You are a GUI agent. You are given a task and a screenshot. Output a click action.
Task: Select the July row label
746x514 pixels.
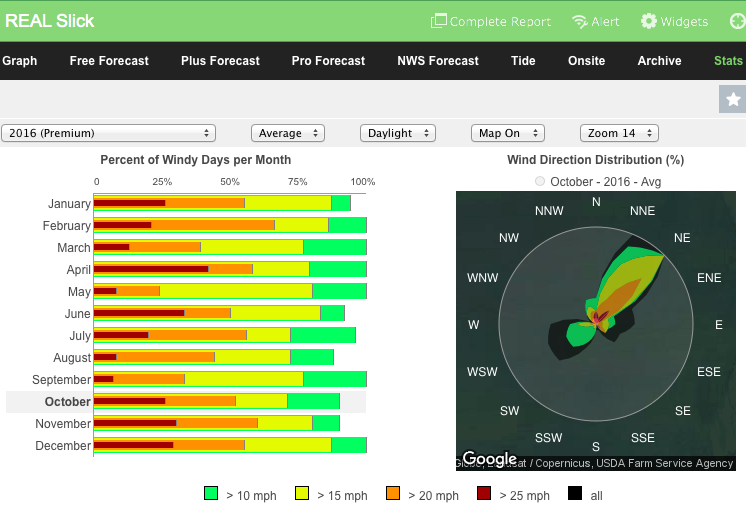click(80, 336)
